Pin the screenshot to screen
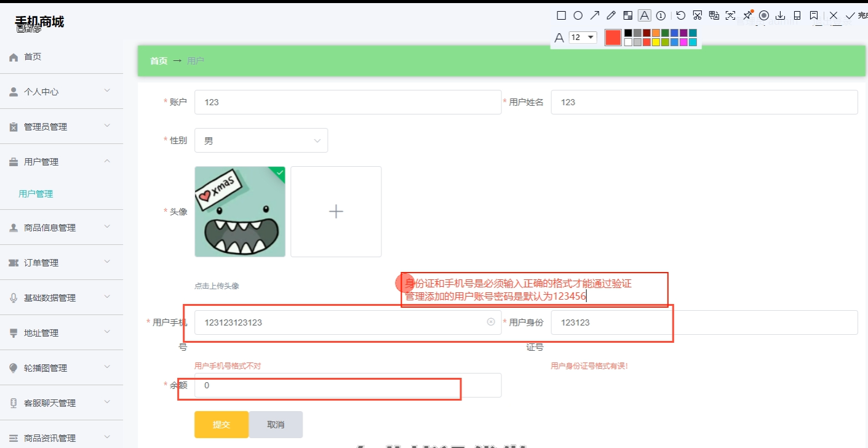The height and width of the screenshot is (448, 868). coord(747,15)
